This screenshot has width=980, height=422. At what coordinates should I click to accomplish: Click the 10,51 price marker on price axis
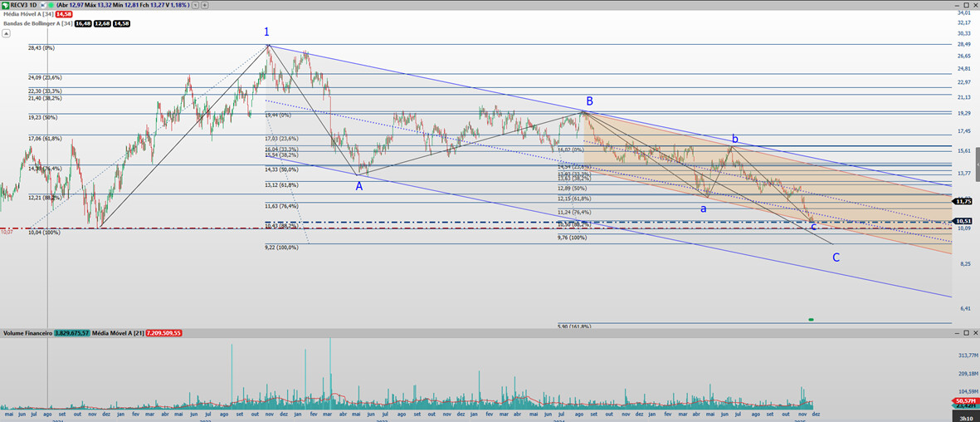click(963, 221)
